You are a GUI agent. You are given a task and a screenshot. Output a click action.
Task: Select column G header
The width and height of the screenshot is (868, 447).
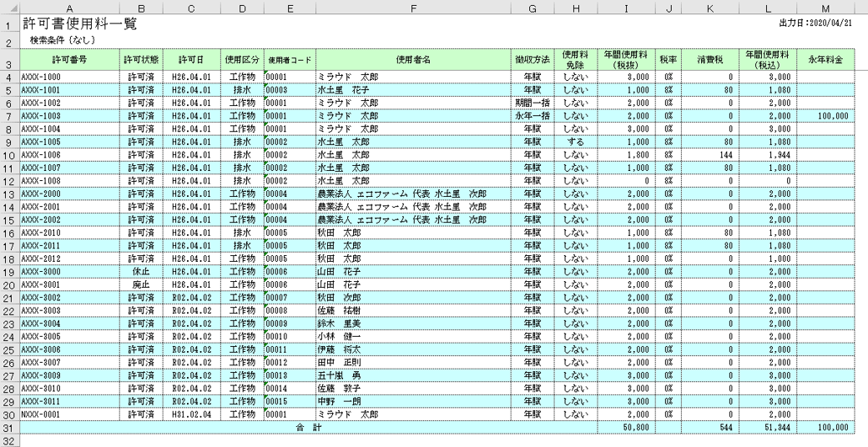pos(532,8)
